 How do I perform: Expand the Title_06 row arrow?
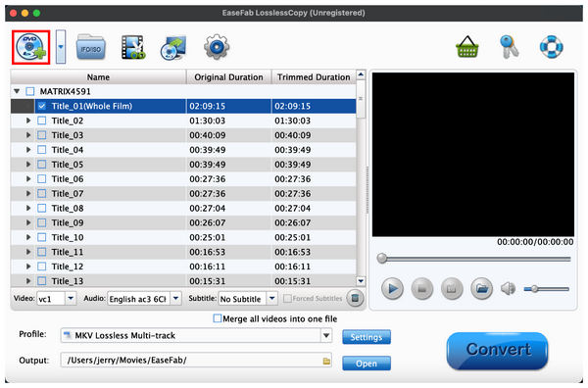click(28, 179)
